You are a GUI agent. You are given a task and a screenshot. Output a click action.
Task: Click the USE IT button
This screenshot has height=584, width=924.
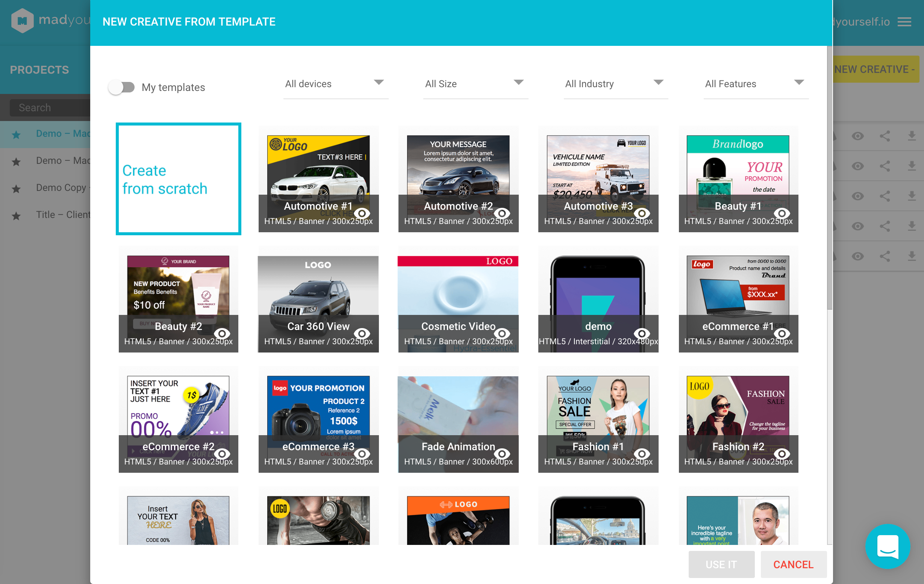[721, 564]
